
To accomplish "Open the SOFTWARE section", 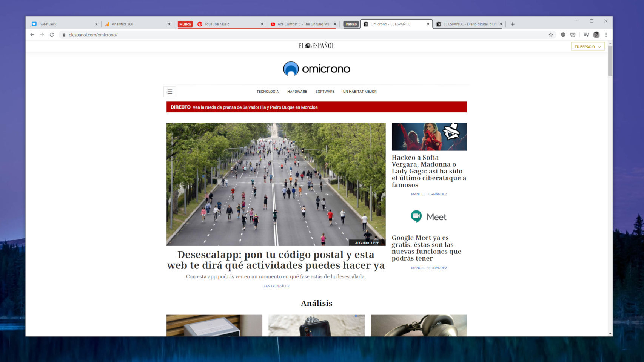I will click(325, 92).
